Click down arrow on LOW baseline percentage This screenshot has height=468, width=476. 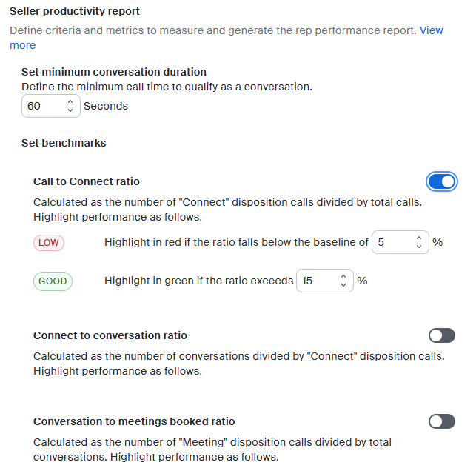coord(419,247)
